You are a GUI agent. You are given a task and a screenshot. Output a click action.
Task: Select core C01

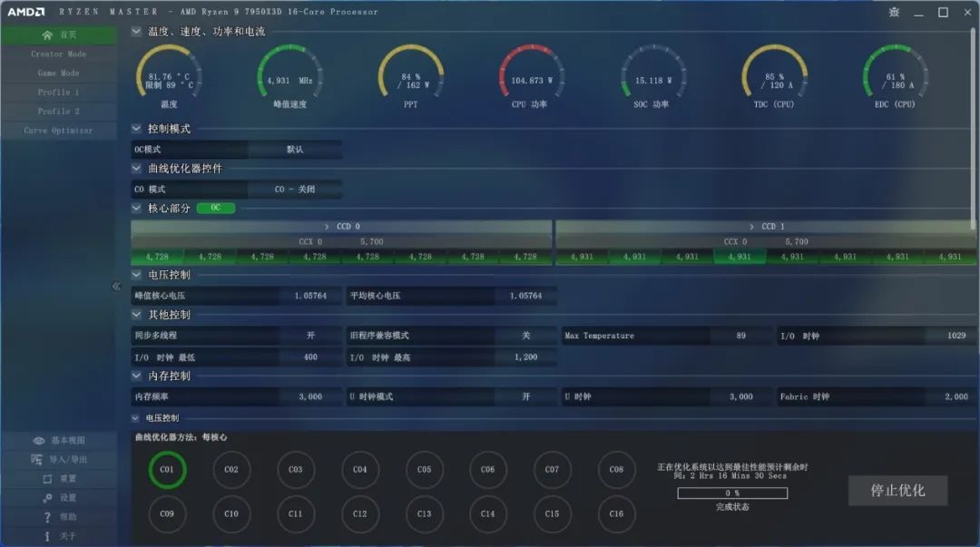coord(167,470)
